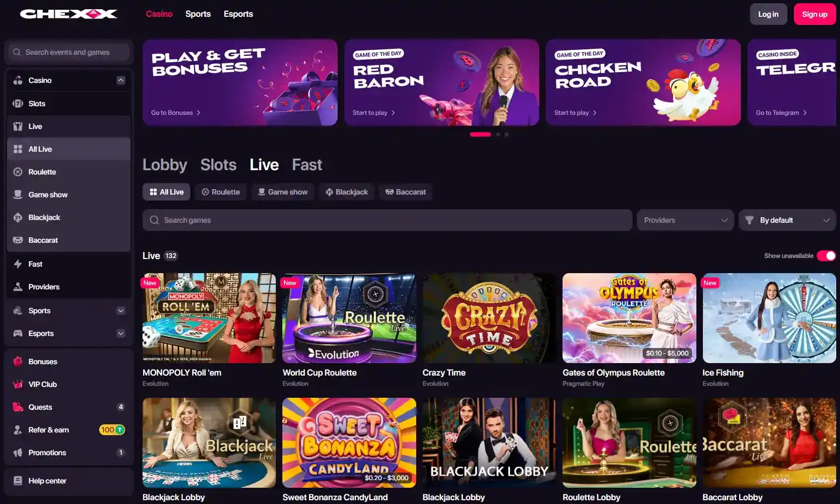The image size is (840, 504).
Task: Open the World Cup Roulette game thumbnail
Action: [x=349, y=318]
